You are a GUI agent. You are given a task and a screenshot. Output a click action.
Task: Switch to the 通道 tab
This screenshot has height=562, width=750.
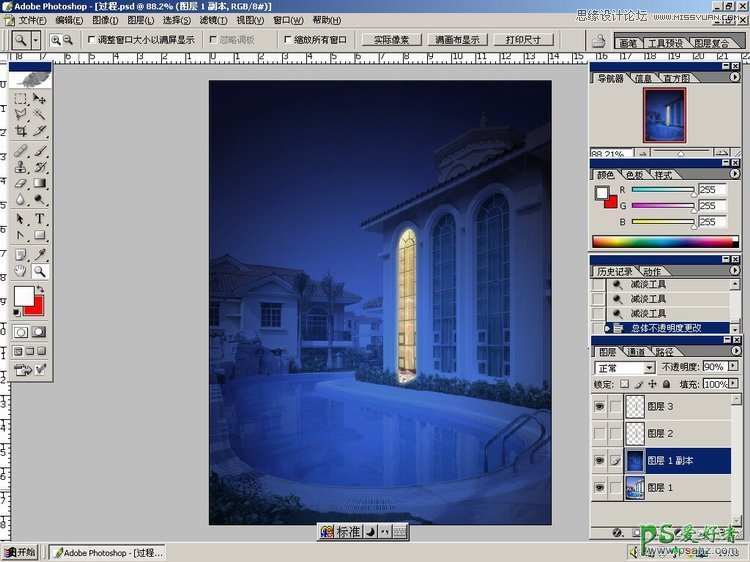coord(636,352)
